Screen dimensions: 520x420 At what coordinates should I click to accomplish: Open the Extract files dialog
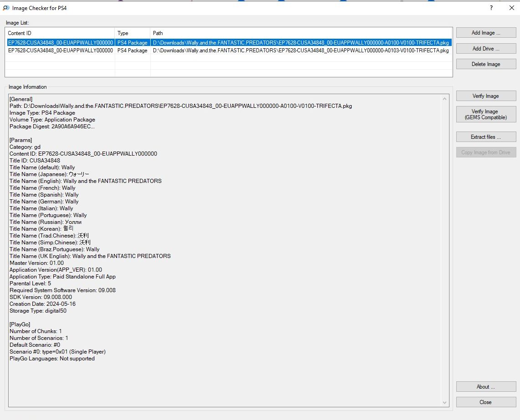pos(486,137)
